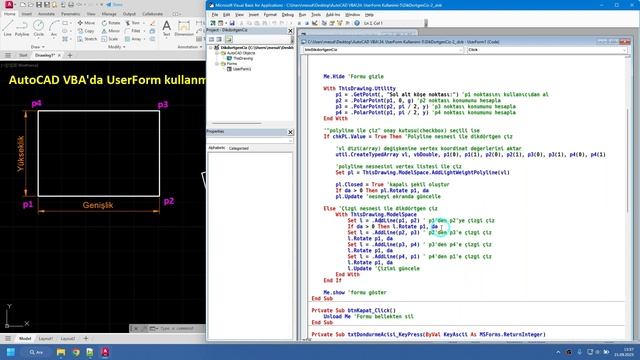Click View Code icon in Project panel
This screenshot has width=640, height=360.
pyautogui.click(x=211, y=39)
